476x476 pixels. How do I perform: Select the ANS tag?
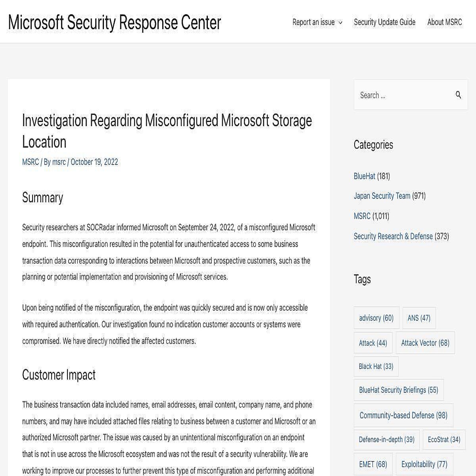tap(419, 318)
